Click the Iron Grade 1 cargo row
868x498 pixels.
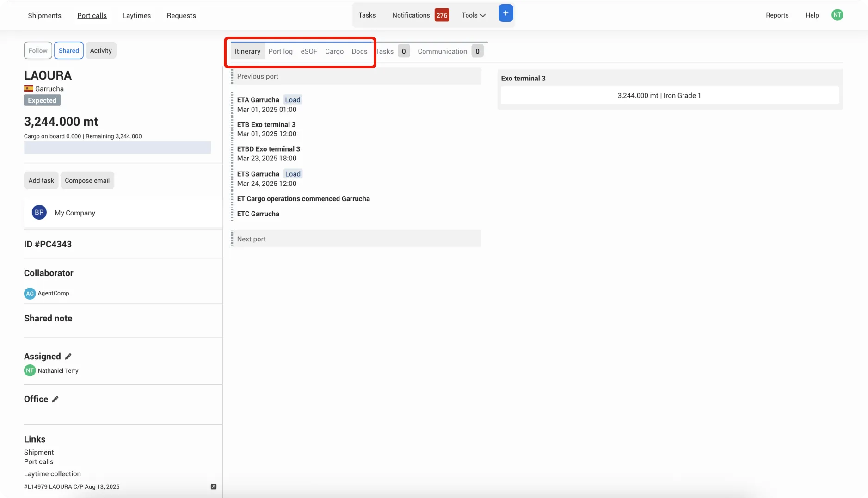point(670,96)
